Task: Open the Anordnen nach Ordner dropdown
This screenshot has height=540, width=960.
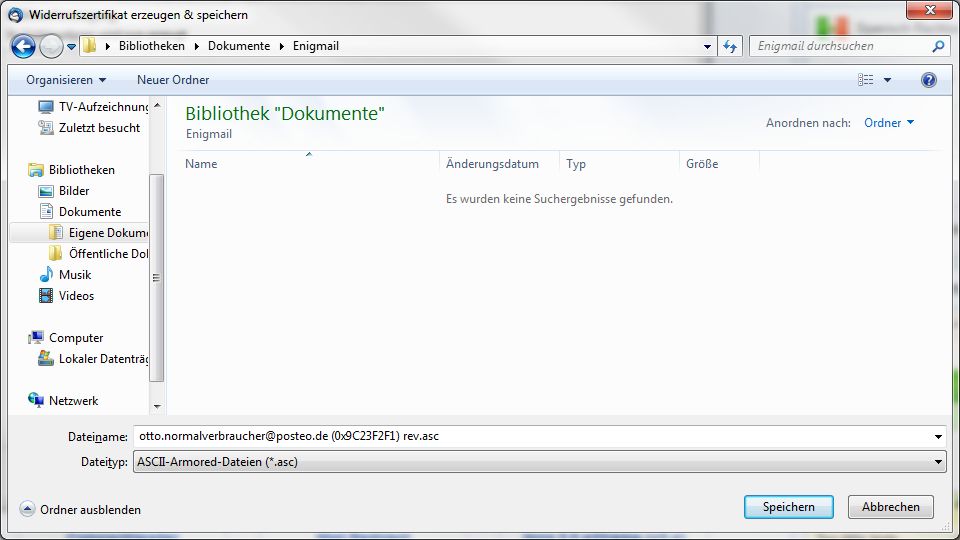Action: click(889, 123)
